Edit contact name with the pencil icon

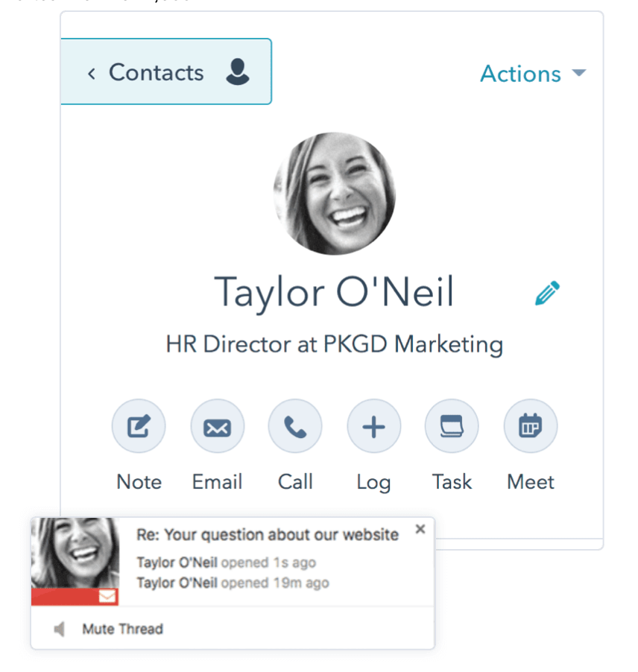tap(548, 293)
